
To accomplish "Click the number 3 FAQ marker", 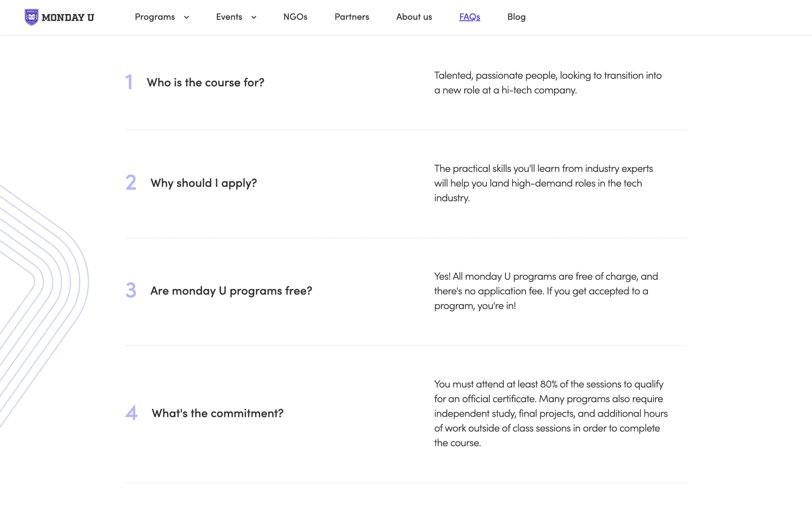I will (x=131, y=290).
